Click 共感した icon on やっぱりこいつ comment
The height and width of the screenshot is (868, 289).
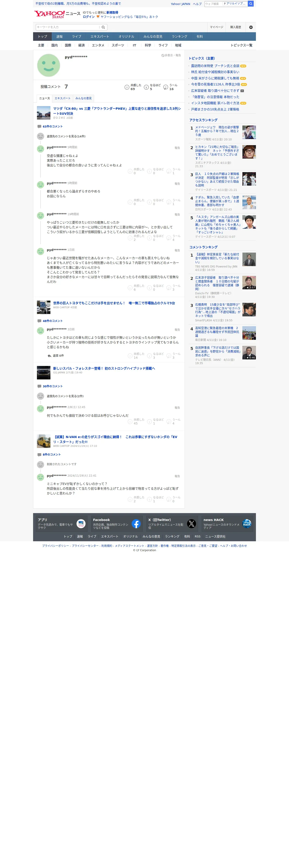(x=130, y=238)
